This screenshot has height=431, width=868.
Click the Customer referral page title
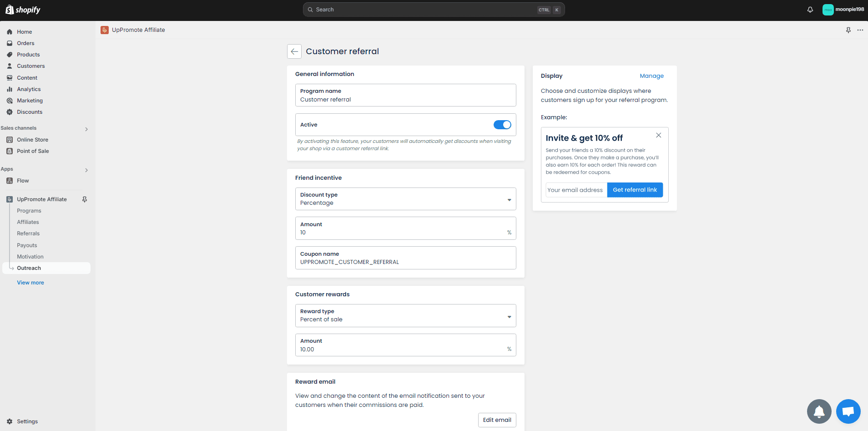[x=342, y=51]
